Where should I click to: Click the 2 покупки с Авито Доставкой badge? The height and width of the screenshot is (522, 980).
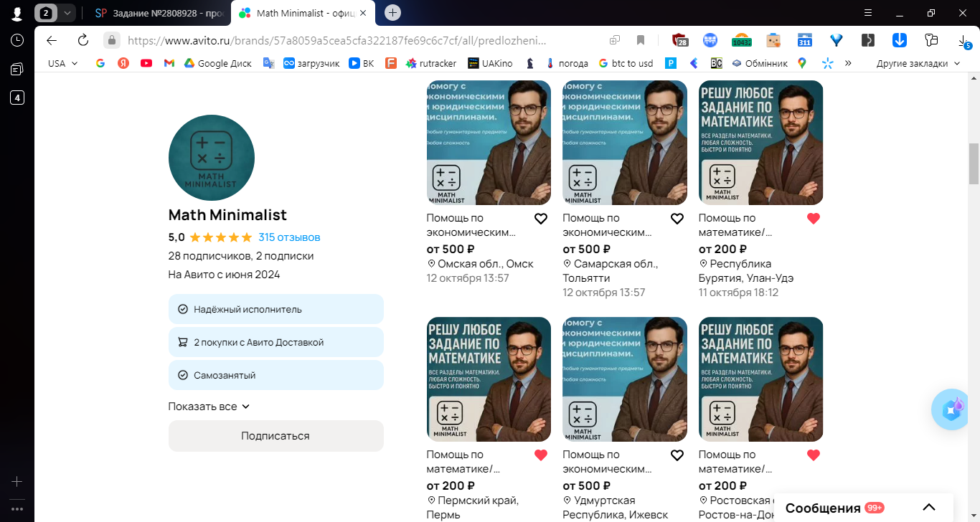[x=276, y=342]
